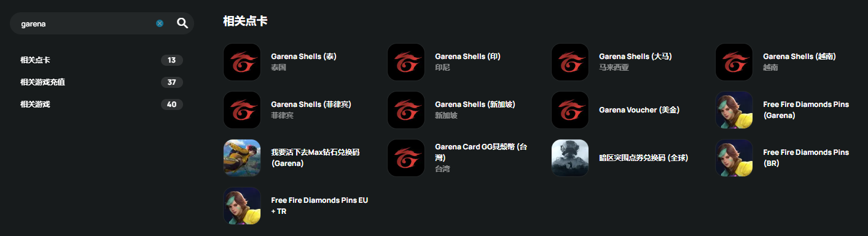
Task: Click Free Fire Diamonds Pins (Garena) thumbnail
Action: click(x=734, y=110)
